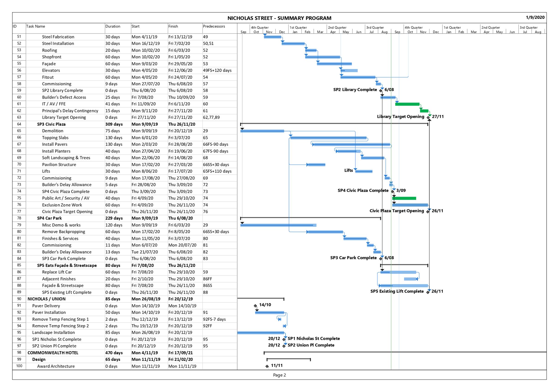Click Soft Landscaping & Trees task
Screen dimensions: 559x392
tap(66, 158)
